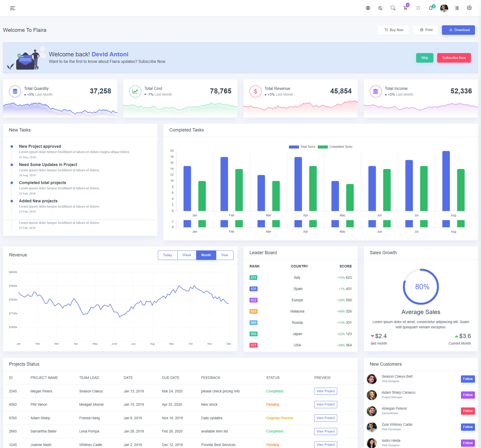
Task: Open the shopping cart icon
Action: point(405,8)
